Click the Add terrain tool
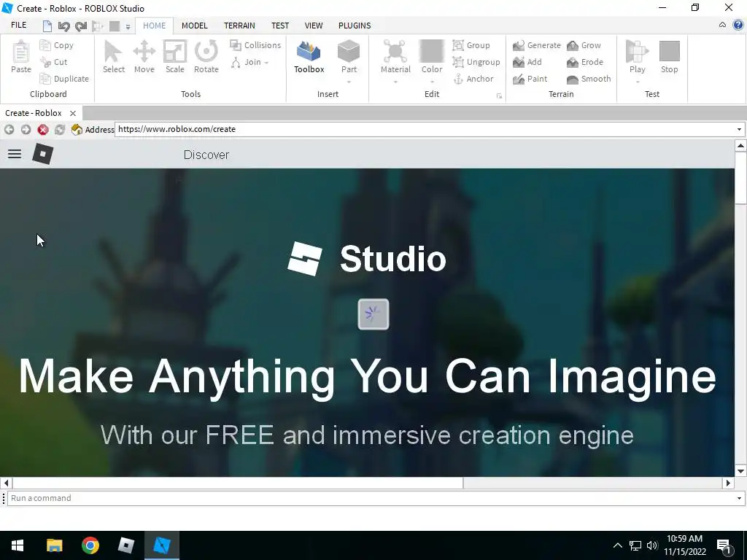The height and width of the screenshot is (560, 747). (527, 62)
